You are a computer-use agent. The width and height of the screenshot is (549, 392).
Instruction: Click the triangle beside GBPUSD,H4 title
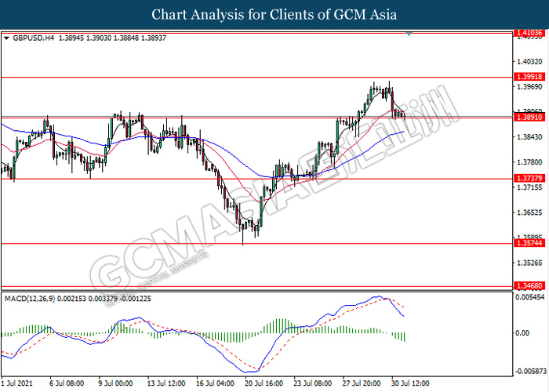[6, 38]
